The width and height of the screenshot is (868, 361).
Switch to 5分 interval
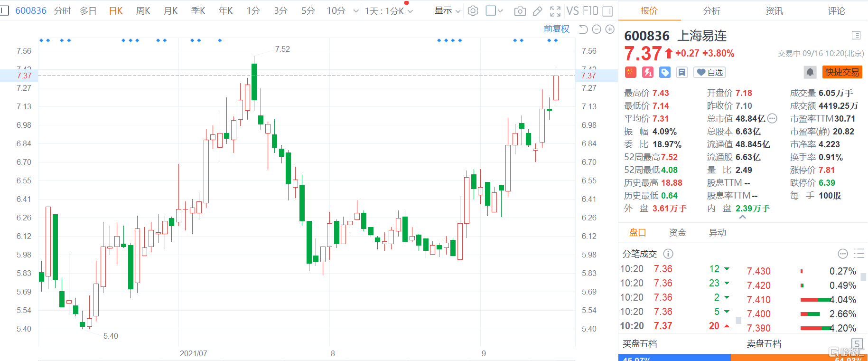[x=308, y=10]
